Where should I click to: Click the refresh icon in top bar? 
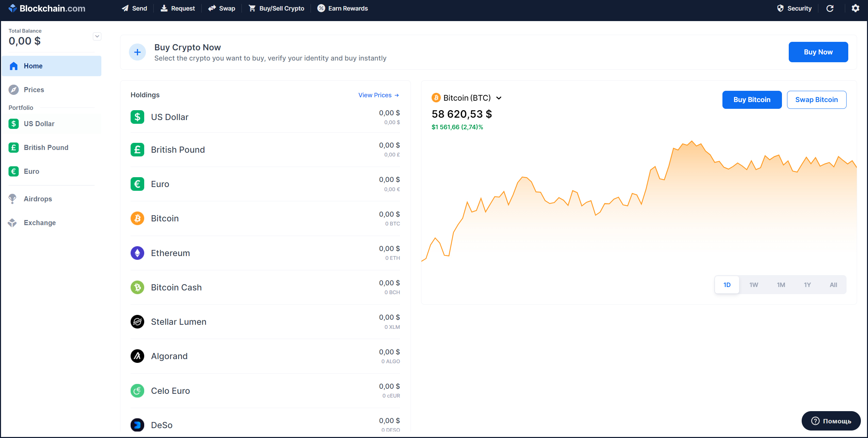click(x=830, y=8)
